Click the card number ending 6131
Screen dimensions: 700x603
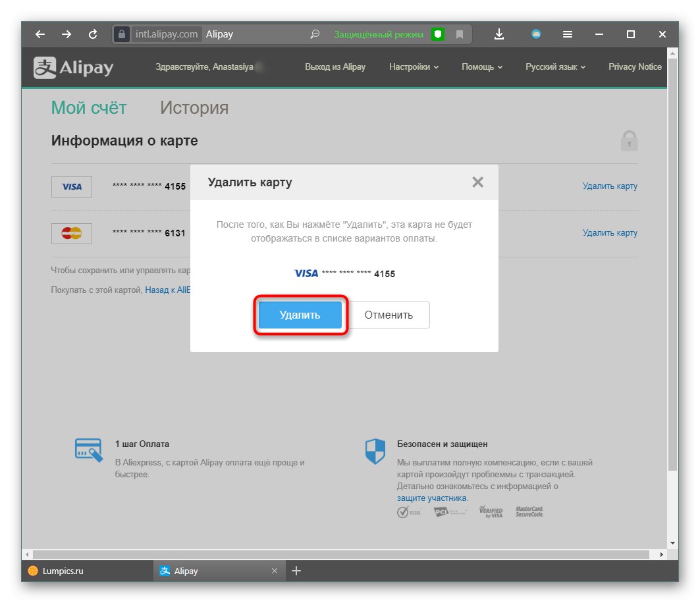pos(149,233)
